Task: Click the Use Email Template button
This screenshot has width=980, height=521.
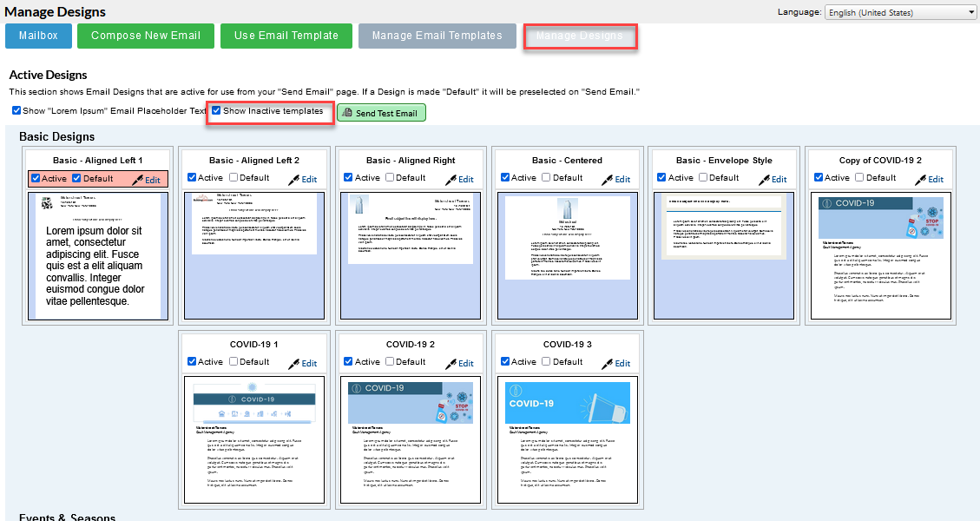Action: click(286, 36)
